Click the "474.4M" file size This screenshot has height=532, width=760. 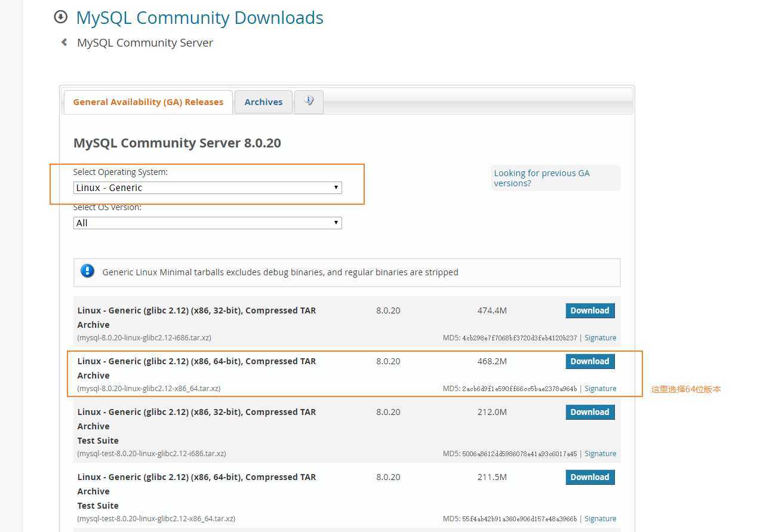coord(492,310)
